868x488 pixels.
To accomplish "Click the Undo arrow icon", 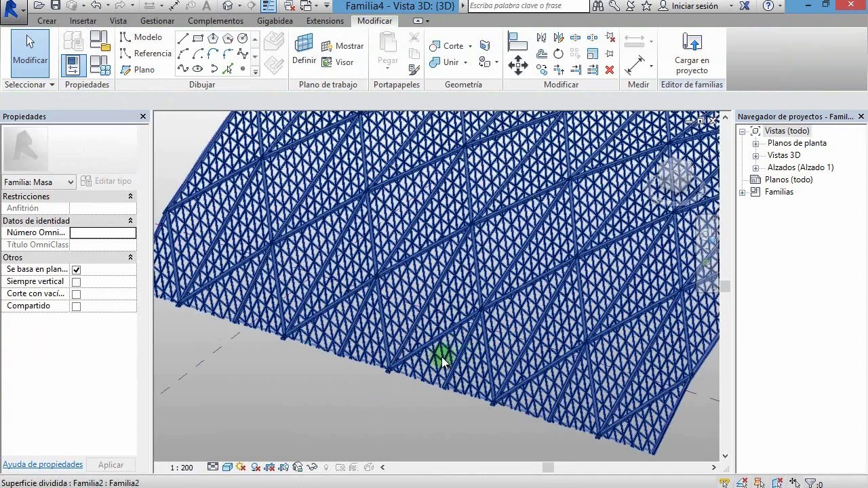I will (x=96, y=5).
